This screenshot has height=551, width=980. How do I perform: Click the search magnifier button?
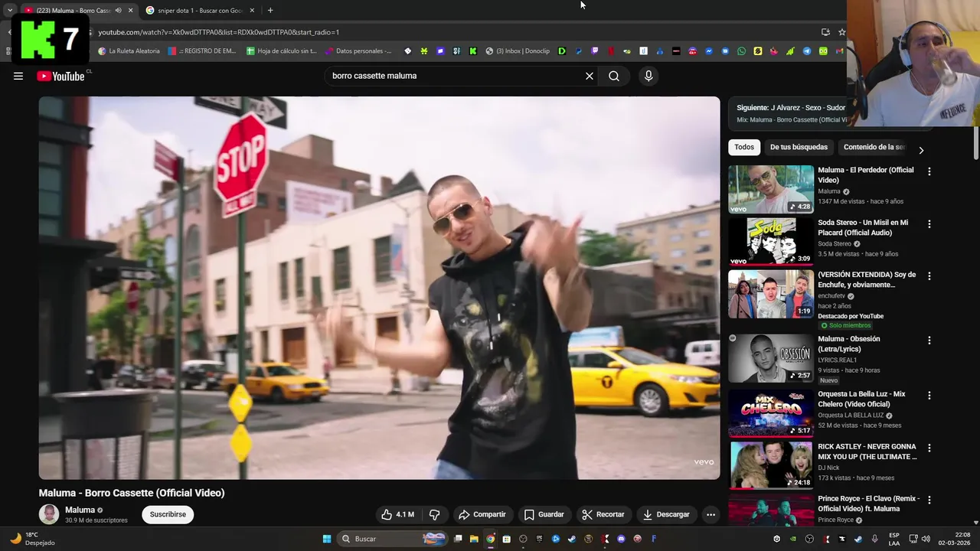click(614, 76)
